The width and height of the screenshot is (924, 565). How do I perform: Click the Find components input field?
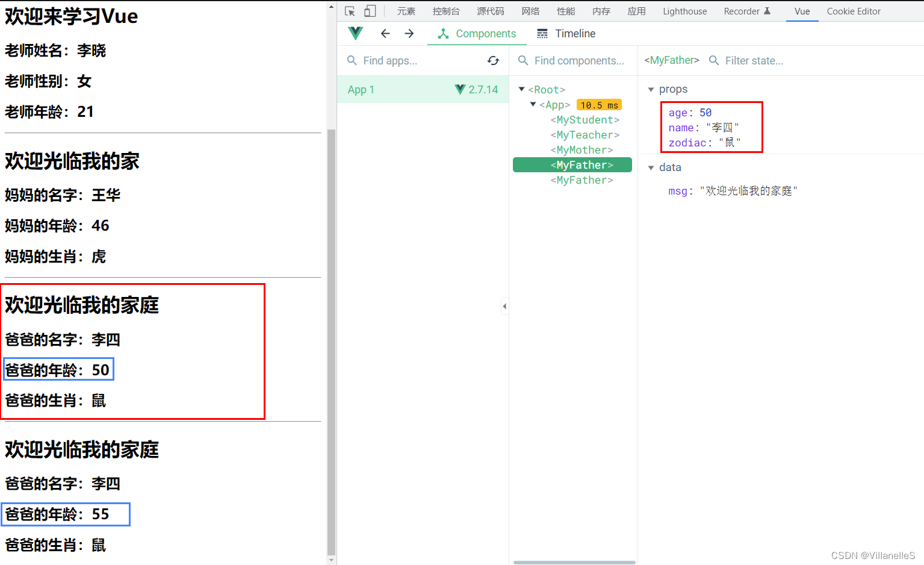coord(580,60)
